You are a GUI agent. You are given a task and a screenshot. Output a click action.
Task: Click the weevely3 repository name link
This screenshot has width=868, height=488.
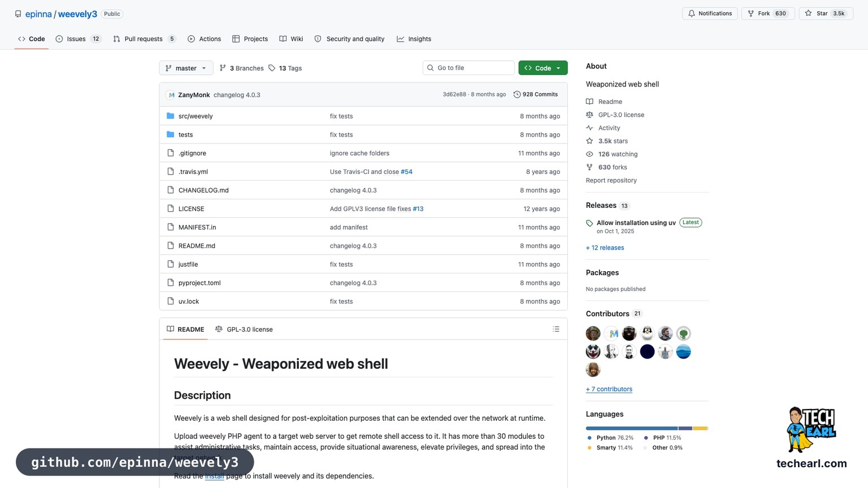tap(77, 14)
